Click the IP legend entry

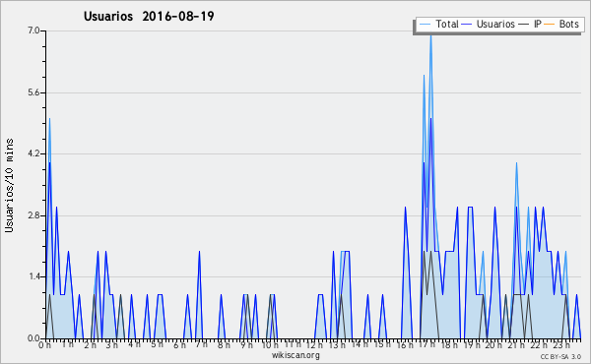[x=530, y=24]
